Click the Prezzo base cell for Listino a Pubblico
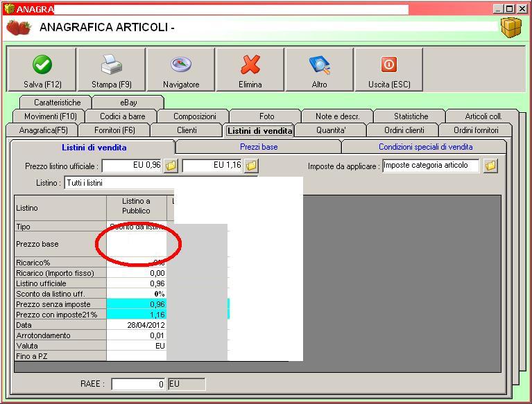Viewport: 532px width, 404px height. click(x=137, y=244)
